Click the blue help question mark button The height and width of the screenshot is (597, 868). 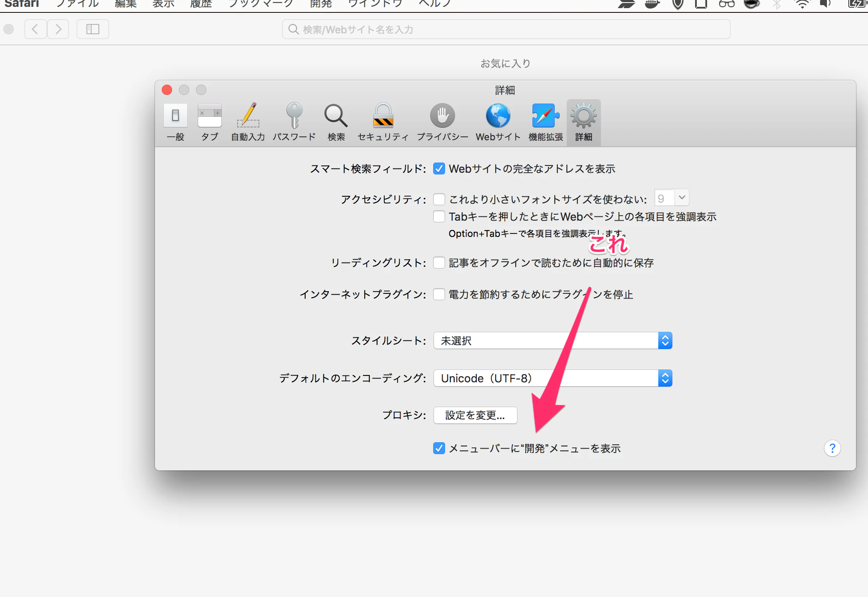pos(832,448)
